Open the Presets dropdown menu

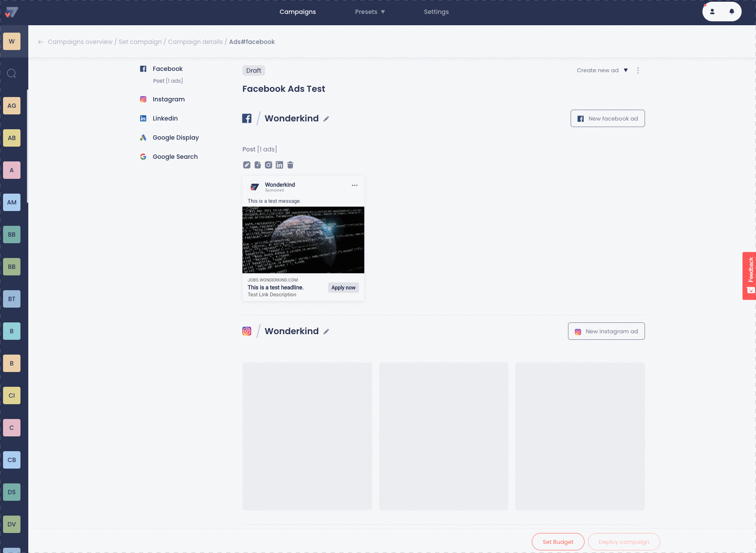point(370,12)
